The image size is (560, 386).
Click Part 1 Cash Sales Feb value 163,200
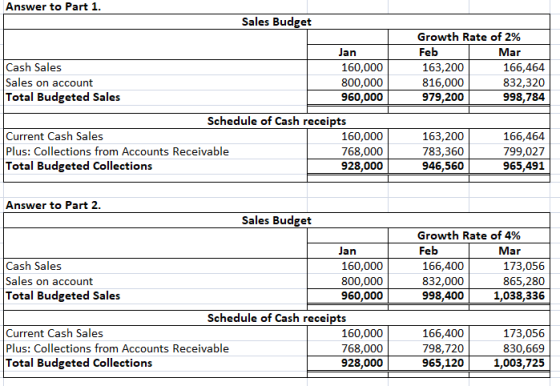[x=429, y=67]
